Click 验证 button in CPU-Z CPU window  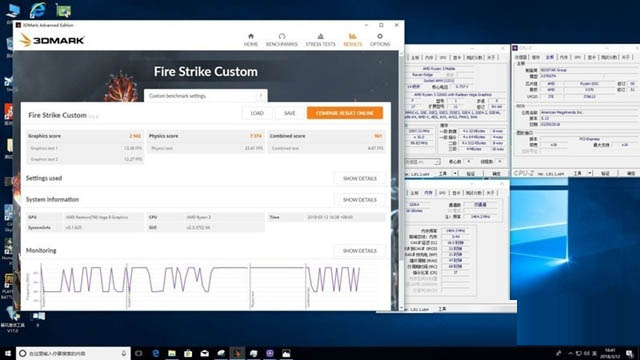pyautogui.click(x=471, y=173)
